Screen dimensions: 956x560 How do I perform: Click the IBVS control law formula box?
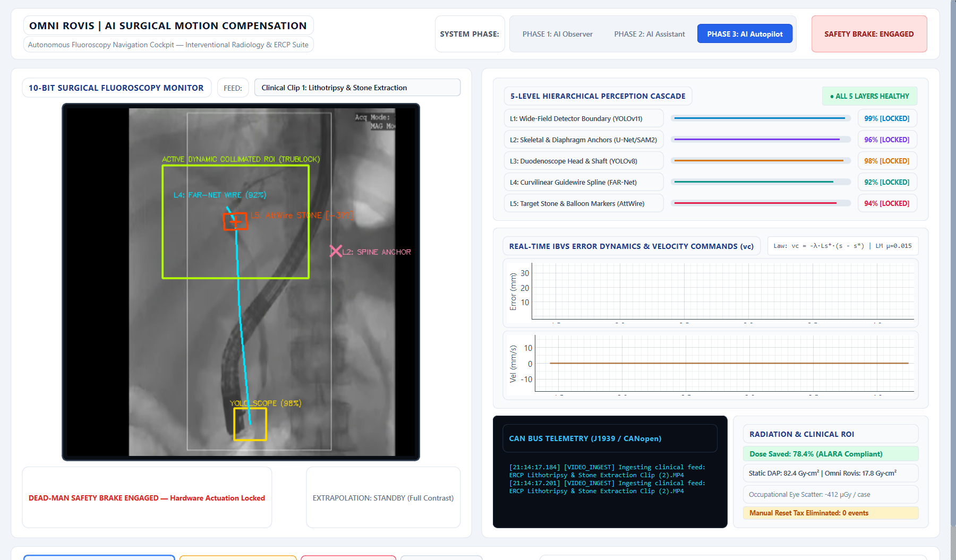tap(842, 246)
